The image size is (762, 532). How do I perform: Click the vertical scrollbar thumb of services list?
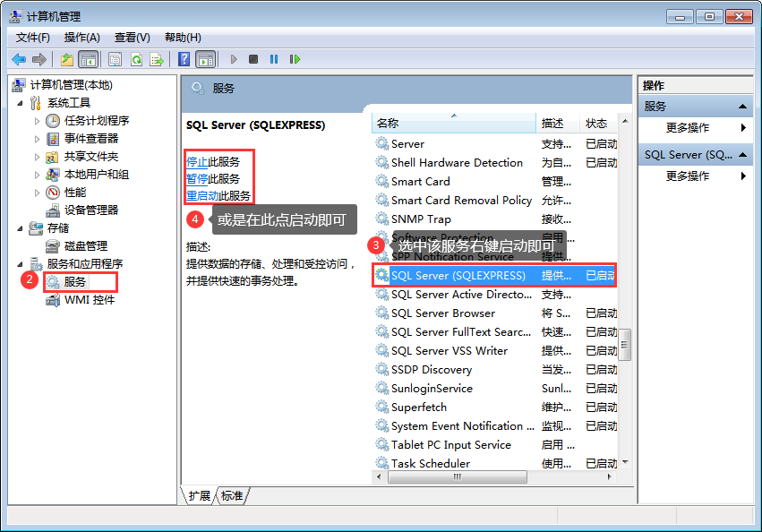[x=625, y=345]
